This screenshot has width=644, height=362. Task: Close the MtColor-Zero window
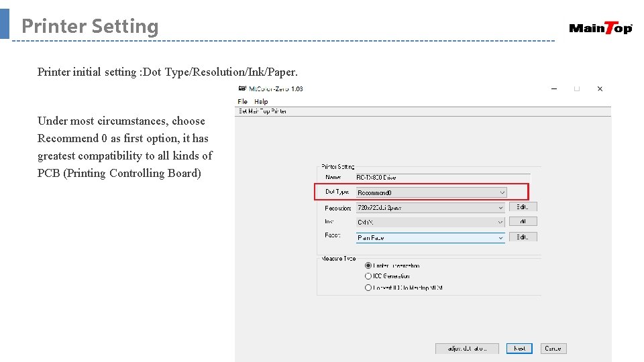pyautogui.click(x=600, y=88)
